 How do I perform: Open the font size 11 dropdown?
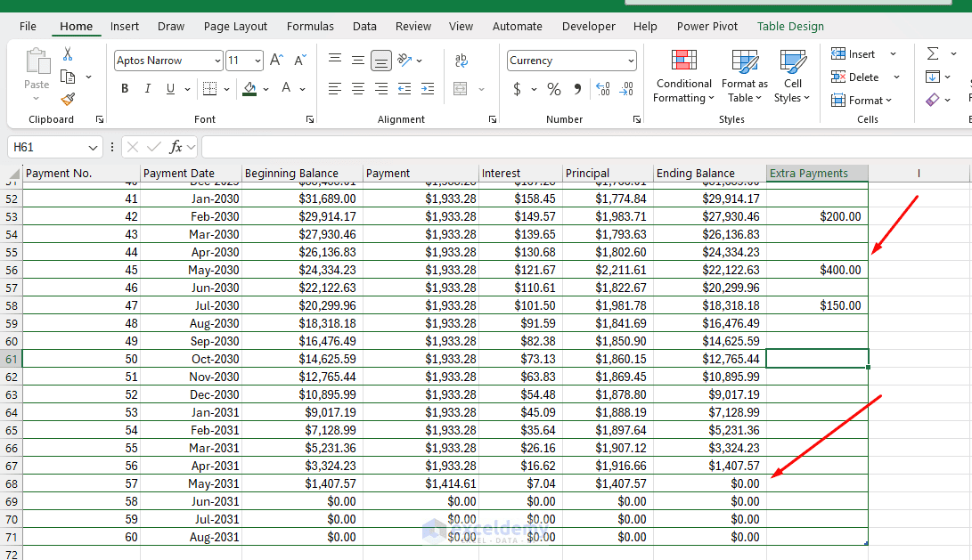257,61
